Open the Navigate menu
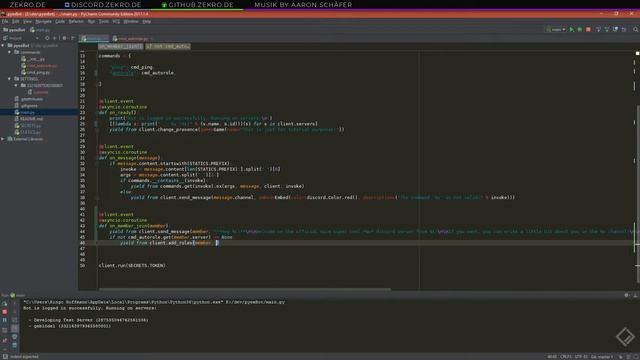The height and width of the screenshot is (360, 640). pos(43,21)
